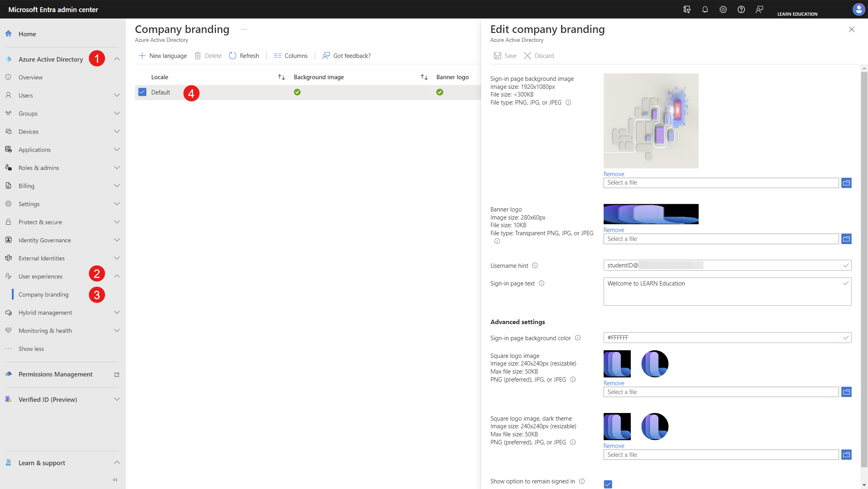This screenshot has height=489, width=868.
Task: Open Company branding in sidebar
Action: point(43,294)
